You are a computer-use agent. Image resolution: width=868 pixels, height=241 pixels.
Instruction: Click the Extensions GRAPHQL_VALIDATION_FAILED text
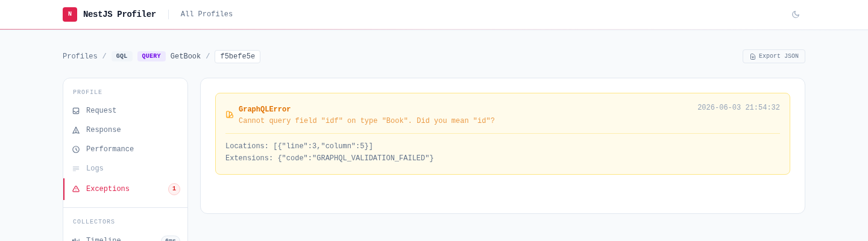tap(330, 158)
